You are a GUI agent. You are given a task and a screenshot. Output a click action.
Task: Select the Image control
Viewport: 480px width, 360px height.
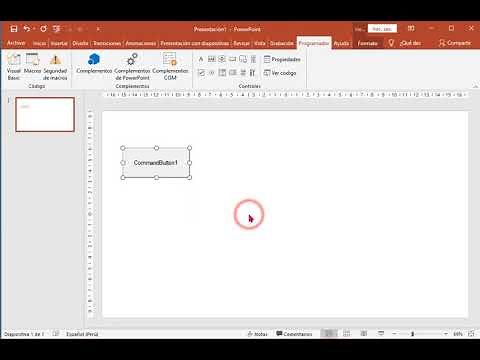243,59
